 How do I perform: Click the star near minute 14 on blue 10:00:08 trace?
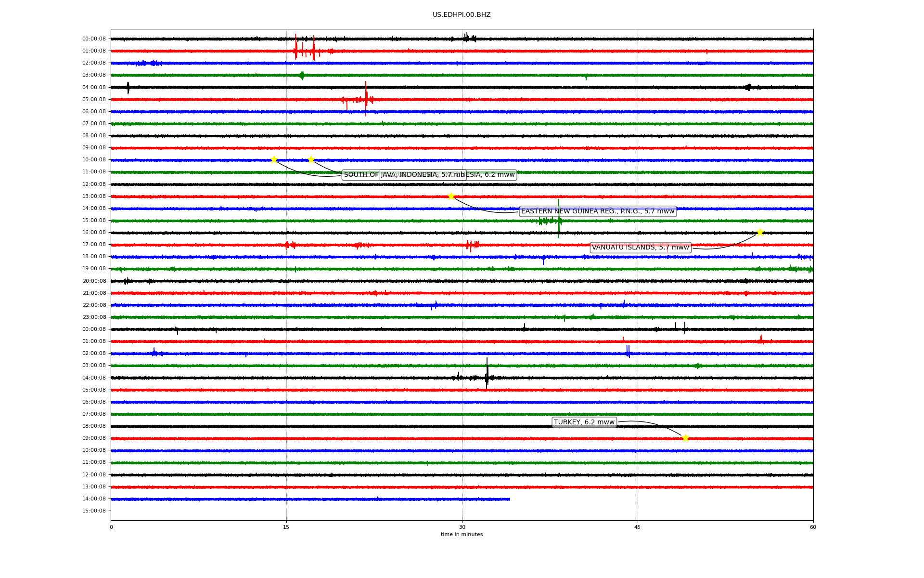point(274,159)
